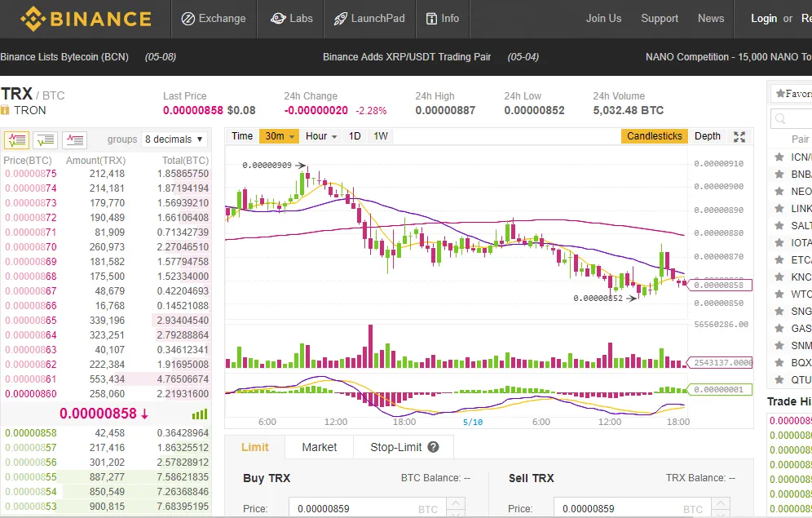Click the green signal bars icon

200,414
